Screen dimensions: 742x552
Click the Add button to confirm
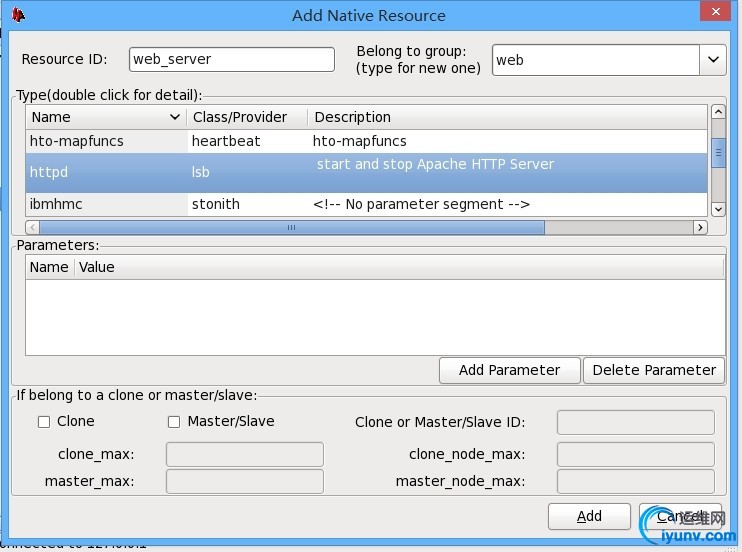click(x=589, y=516)
